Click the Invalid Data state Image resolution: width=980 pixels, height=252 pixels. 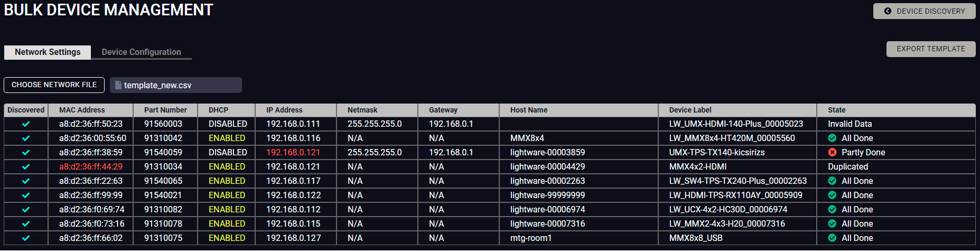coord(850,124)
